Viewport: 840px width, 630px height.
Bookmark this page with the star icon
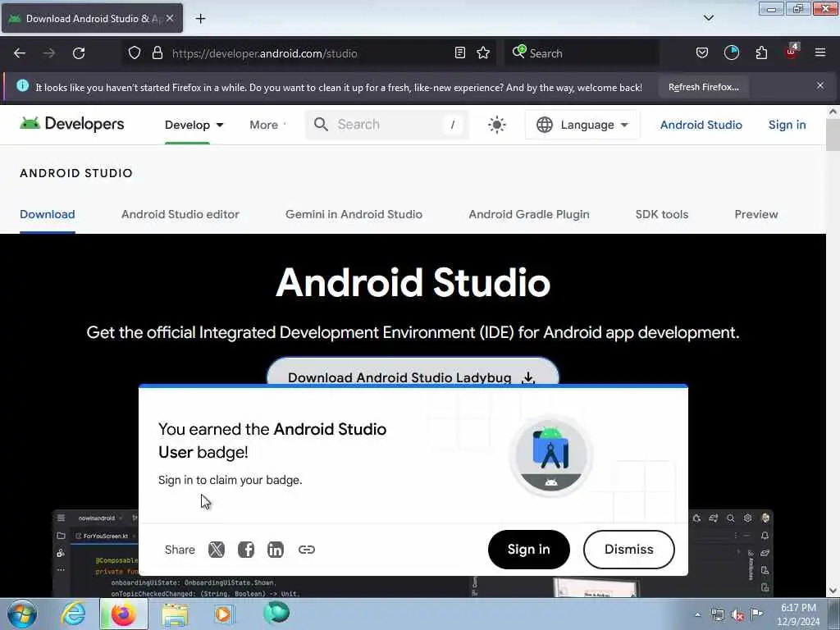483,53
